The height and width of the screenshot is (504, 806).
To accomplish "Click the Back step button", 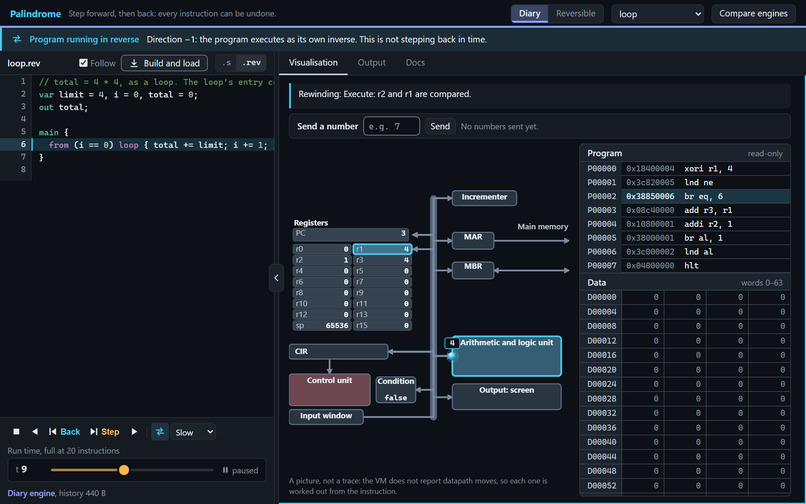I will click(65, 432).
